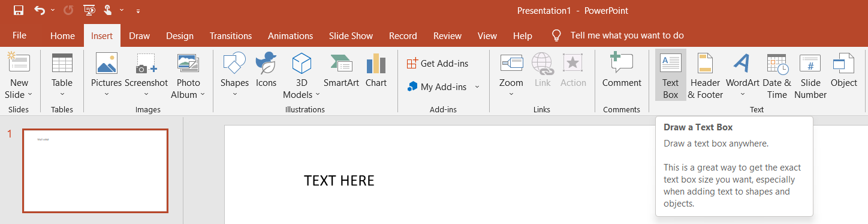Open the Design tab
Screen dimensions: 868x224
[180, 36]
